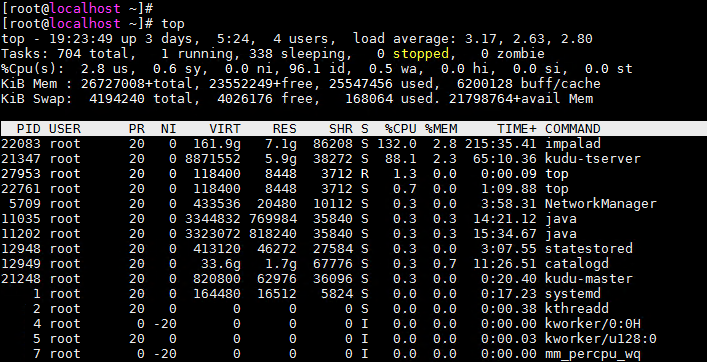Viewport: 707px width, 362px height.
Task: Select the NetworkManager command name
Action: (x=601, y=204)
